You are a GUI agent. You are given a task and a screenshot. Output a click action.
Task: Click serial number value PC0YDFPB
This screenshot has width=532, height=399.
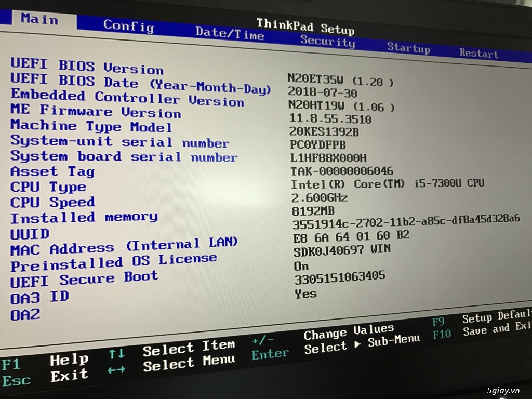[317, 145]
